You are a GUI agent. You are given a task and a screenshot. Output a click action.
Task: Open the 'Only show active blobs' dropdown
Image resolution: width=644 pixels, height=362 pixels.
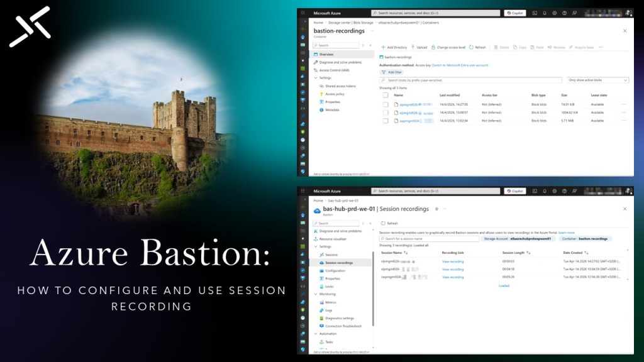point(597,80)
